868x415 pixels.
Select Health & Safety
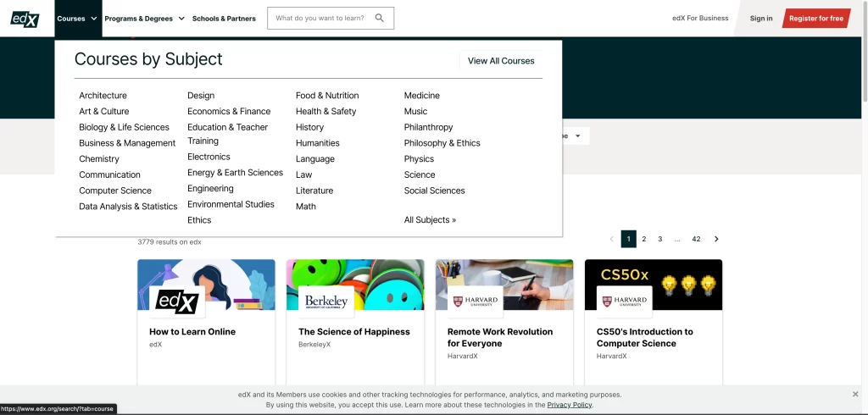[x=326, y=111]
